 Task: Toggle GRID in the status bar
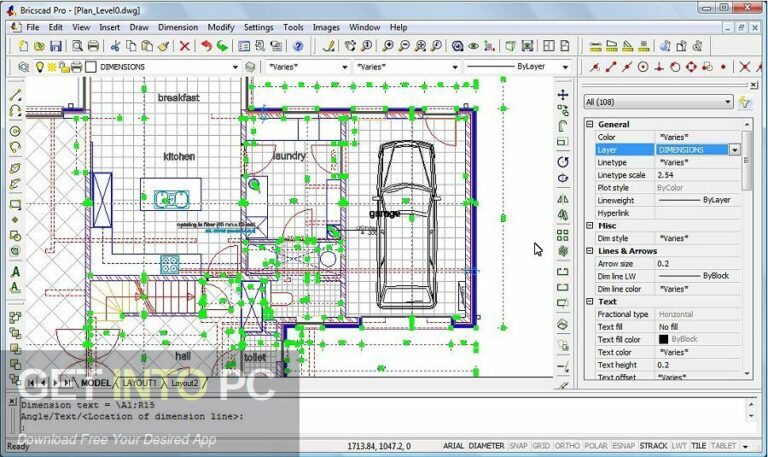[x=541, y=446]
